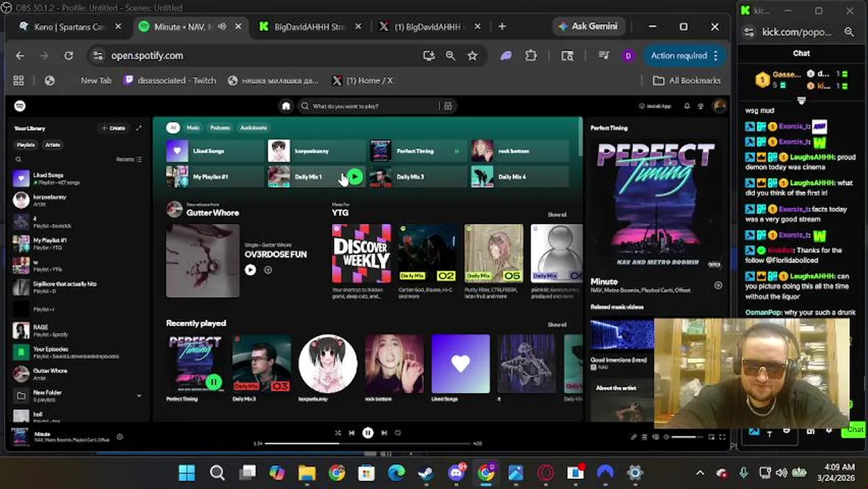Adjust Spotify volume slider
The image size is (868, 489).
[x=688, y=437]
